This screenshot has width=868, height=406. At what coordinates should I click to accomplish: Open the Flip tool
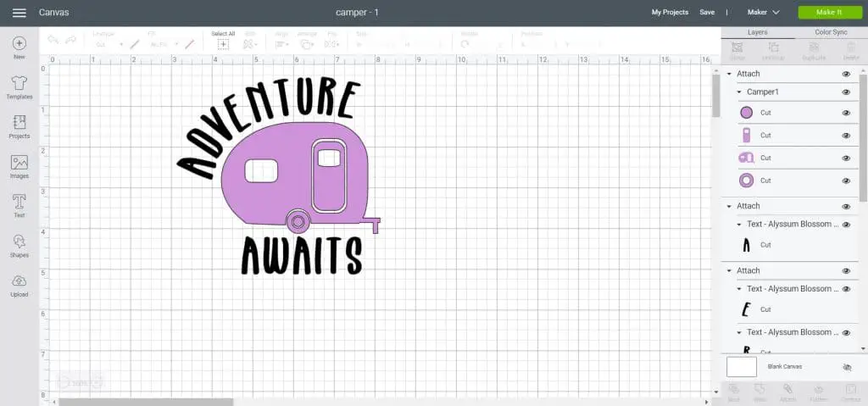pos(332,44)
